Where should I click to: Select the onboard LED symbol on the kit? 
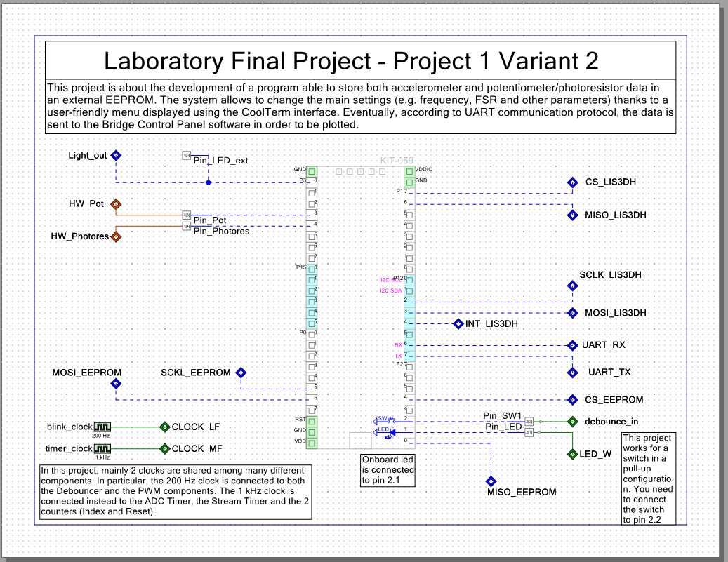click(x=392, y=433)
